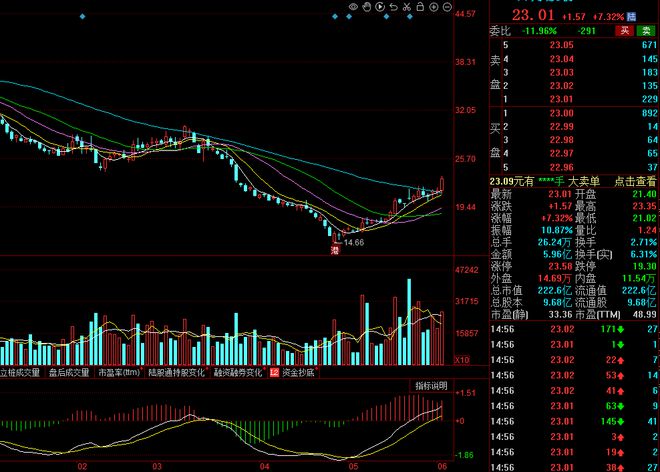Select the hand pan tool
This screenshot has height=472, width=660.
366,8
